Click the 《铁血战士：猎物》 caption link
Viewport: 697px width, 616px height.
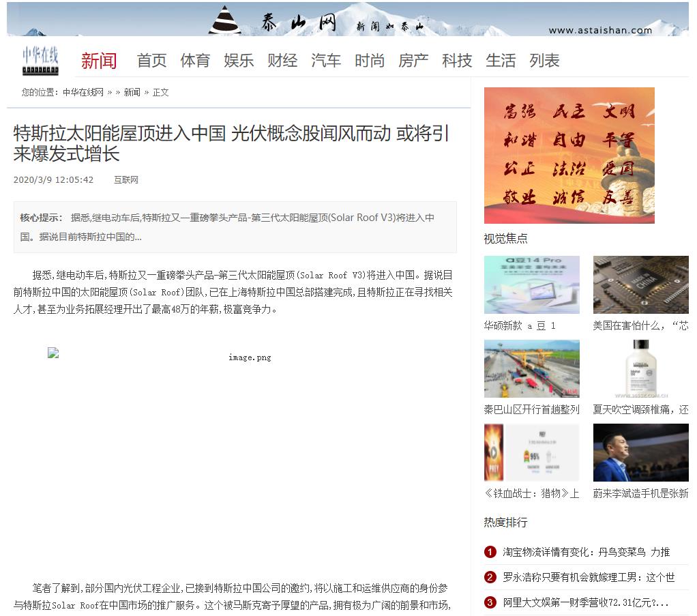pos(532,493)
